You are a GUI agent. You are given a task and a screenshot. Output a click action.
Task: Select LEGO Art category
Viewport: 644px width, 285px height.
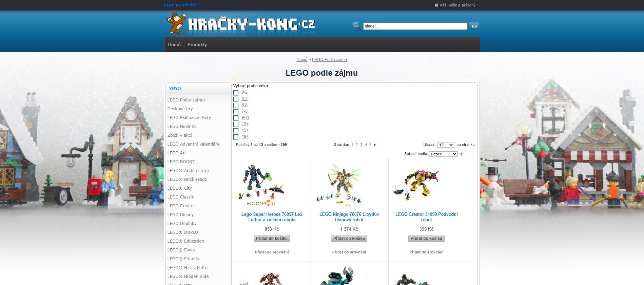[177, 153]
